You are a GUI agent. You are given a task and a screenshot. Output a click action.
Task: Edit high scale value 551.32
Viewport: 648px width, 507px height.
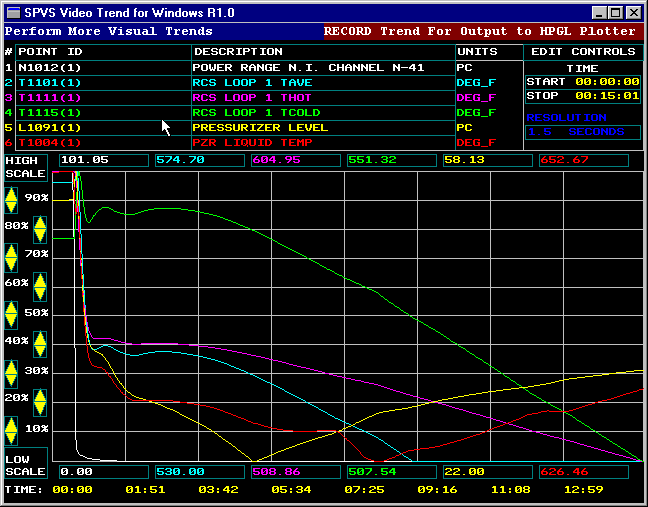pyautogui.click(x=391, y=160)
